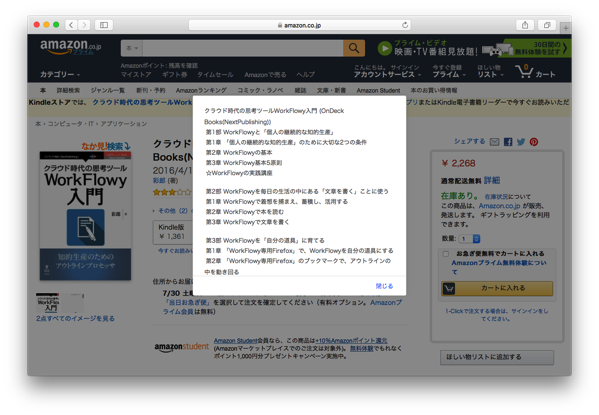Click the WorkFlowy book cover image
The image size is (599, 415).
tap(85, 216)
